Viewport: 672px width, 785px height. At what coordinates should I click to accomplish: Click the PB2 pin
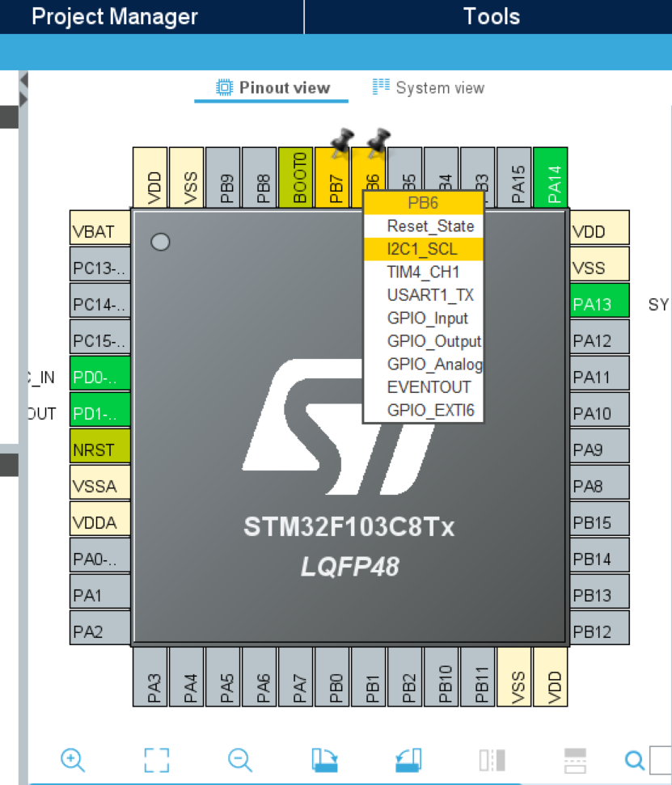[x=404, y=677]
